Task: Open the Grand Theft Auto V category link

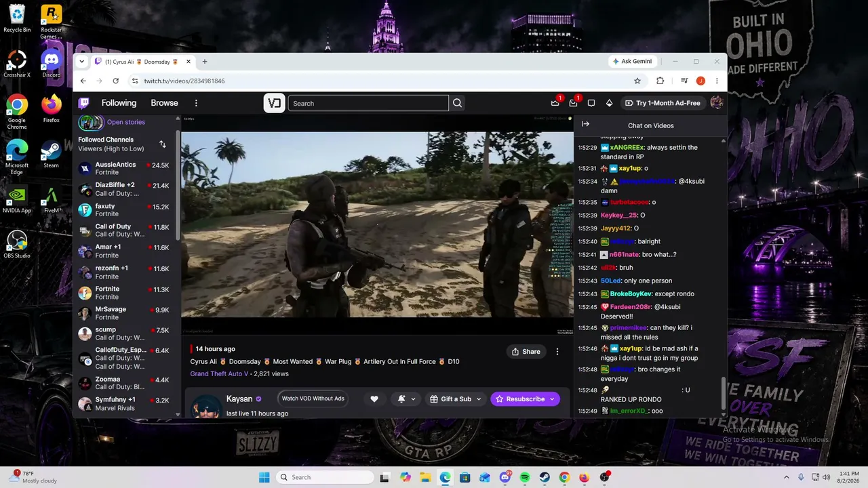Action: [x=219, y=373]
